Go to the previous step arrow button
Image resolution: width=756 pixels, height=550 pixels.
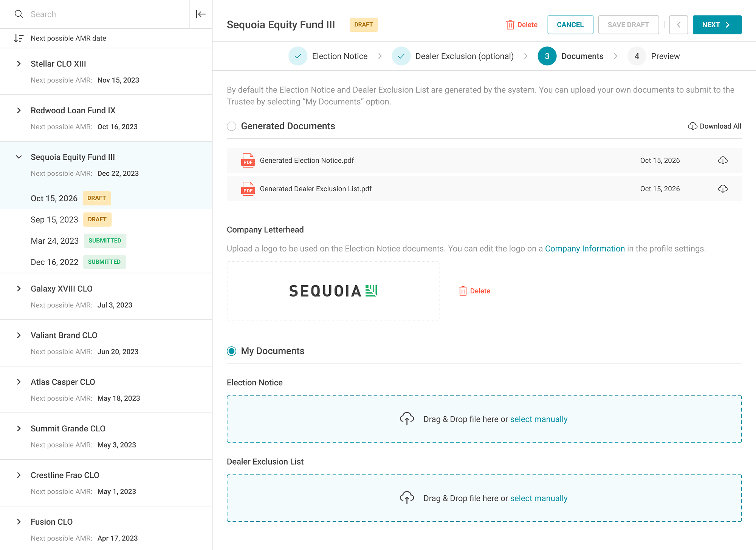coord(679,25)
